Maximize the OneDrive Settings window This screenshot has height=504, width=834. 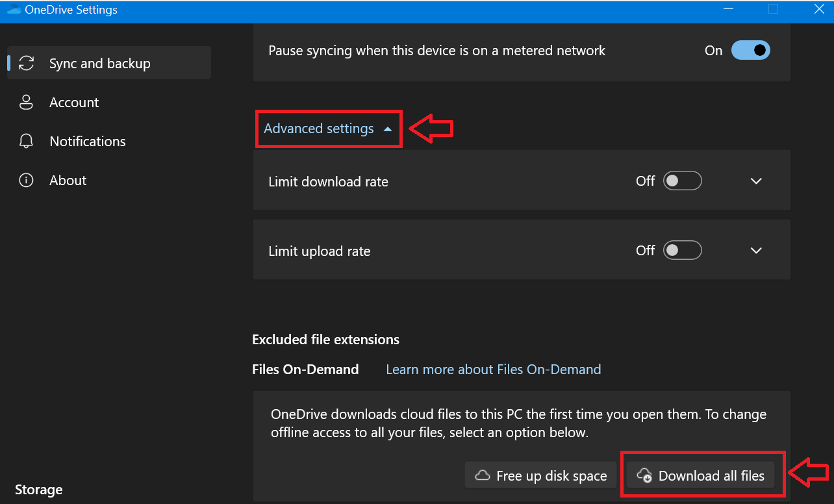tap(773, 9)
